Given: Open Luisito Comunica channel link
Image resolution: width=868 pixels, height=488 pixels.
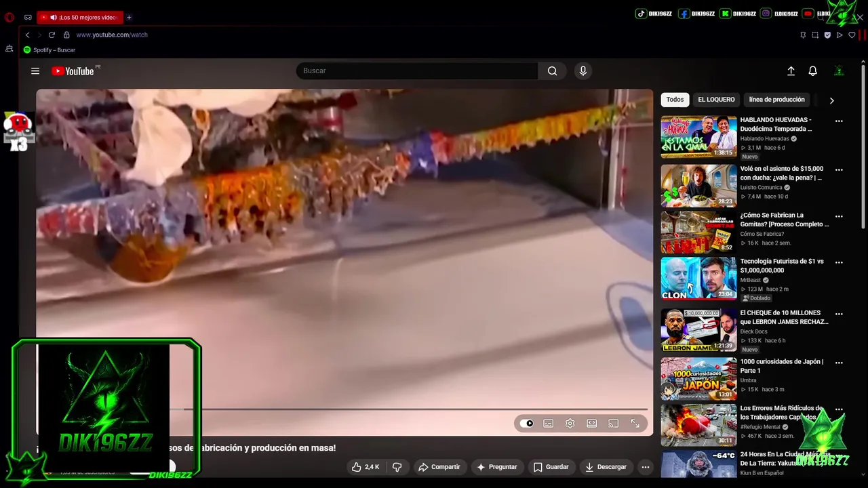Looking at the screenshot, I should [x=762, y=188].
